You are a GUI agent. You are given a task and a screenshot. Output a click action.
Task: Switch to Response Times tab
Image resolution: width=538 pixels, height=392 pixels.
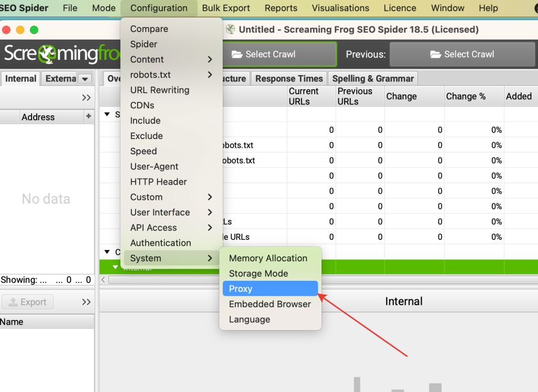point(289,79)
